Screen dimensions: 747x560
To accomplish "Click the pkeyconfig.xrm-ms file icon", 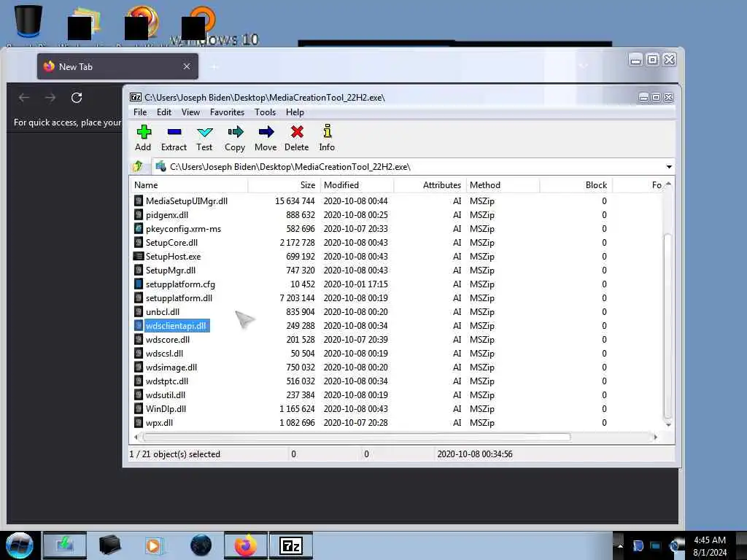I will pos(138,228).
